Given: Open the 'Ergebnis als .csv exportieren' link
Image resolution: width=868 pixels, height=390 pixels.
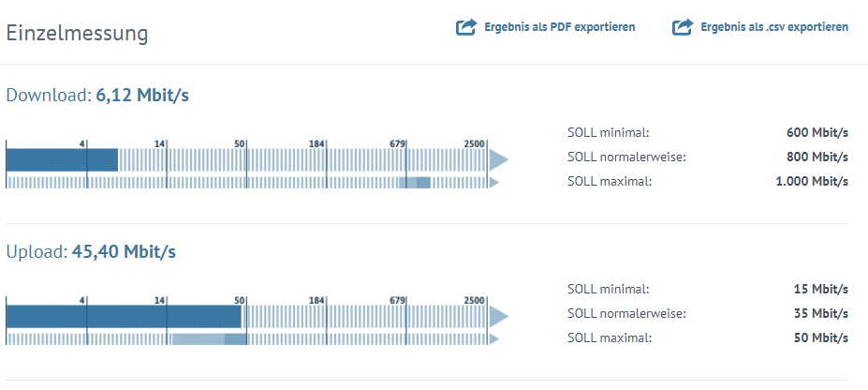Looking at the screenshot, I should tap(774, 27).
